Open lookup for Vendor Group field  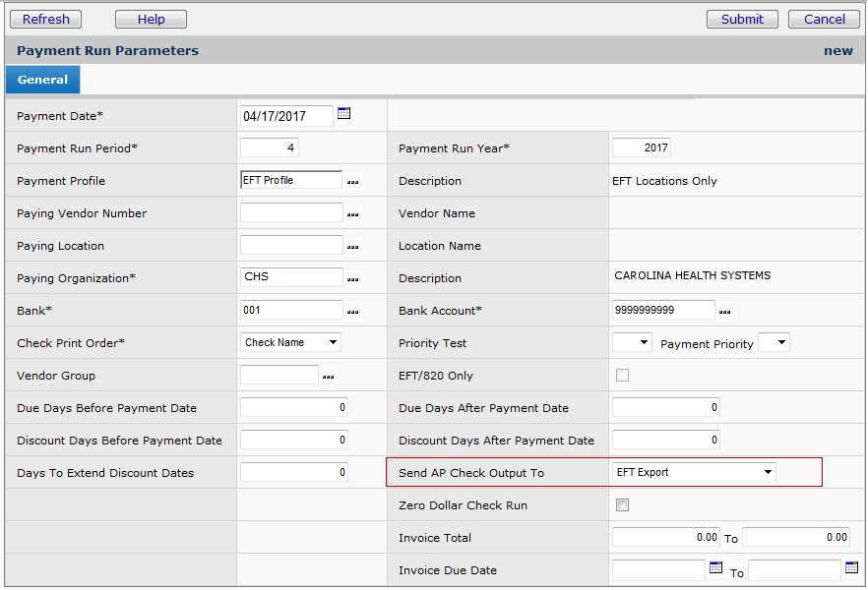pos(329,377)
